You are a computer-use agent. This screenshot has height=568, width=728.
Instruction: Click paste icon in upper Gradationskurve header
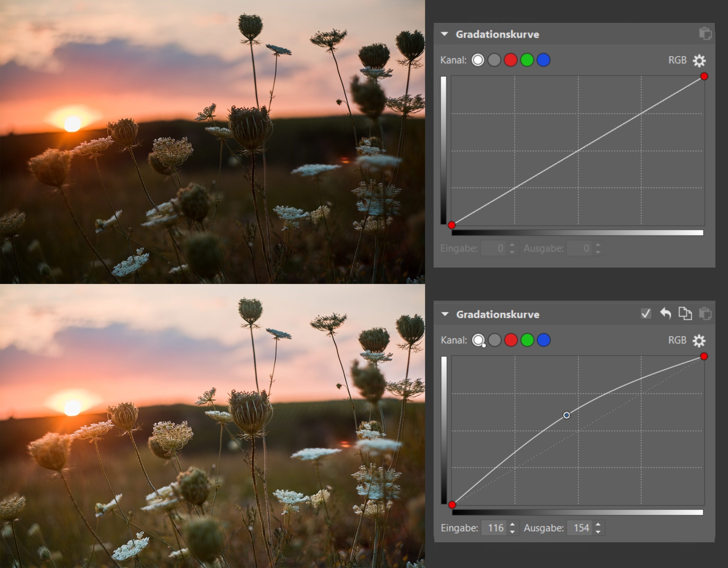click(705, 34)
